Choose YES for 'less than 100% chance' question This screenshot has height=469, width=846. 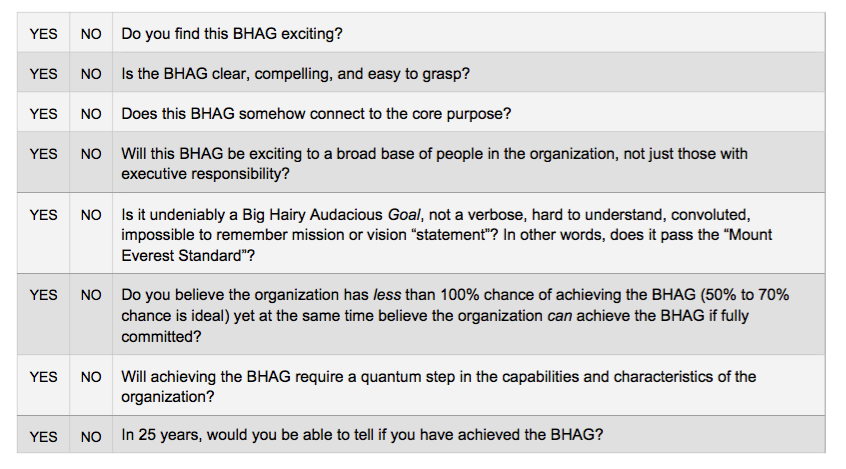43,295
